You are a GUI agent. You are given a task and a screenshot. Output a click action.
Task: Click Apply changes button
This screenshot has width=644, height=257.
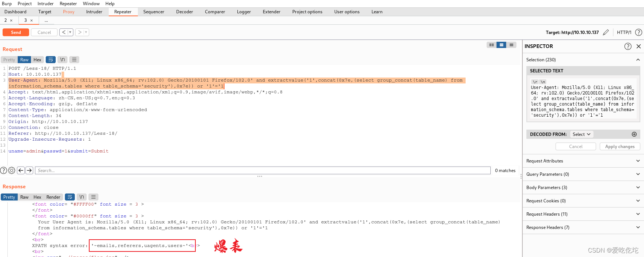coord(620,147)
